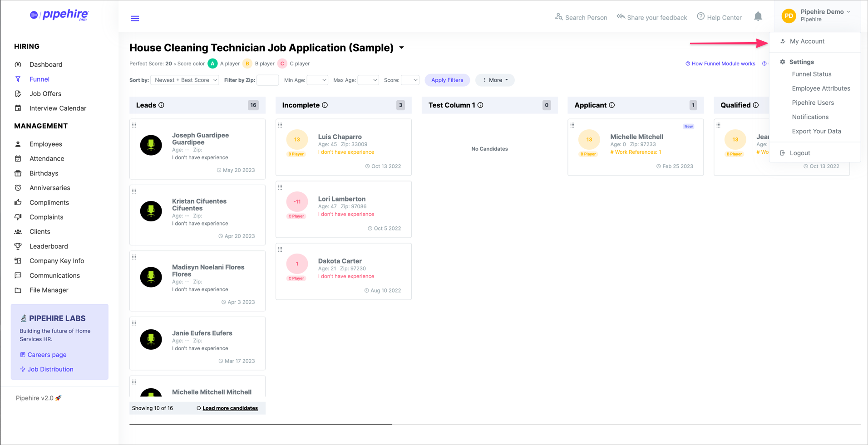Click the Pipehire logo

pyautogui.click(x=59, y=15)
